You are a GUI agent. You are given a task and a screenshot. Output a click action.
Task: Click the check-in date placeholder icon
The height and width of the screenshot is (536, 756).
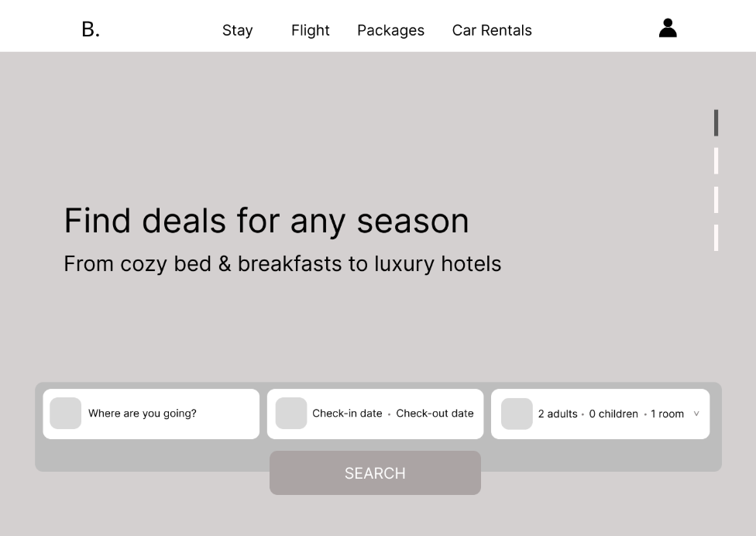coord(291,413)
